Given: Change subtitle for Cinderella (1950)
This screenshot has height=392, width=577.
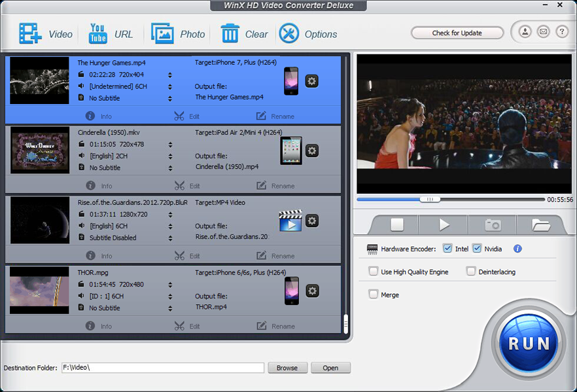Looking at the screenshot, I should pyautogui.click(x=170, y=168).
